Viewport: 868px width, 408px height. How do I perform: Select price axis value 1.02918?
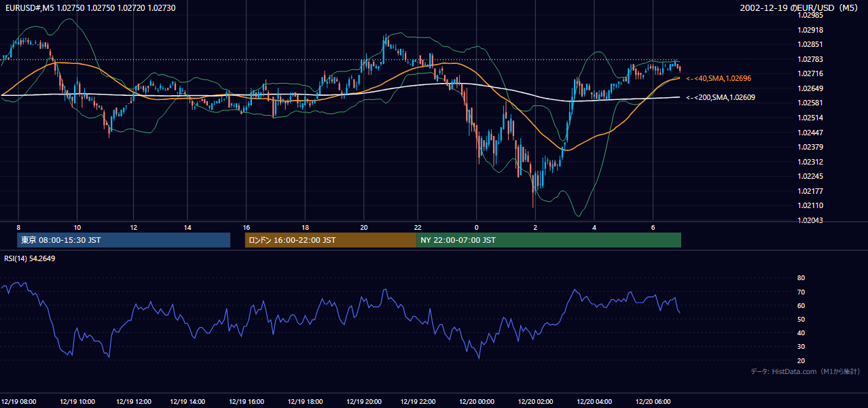point(810,30)
